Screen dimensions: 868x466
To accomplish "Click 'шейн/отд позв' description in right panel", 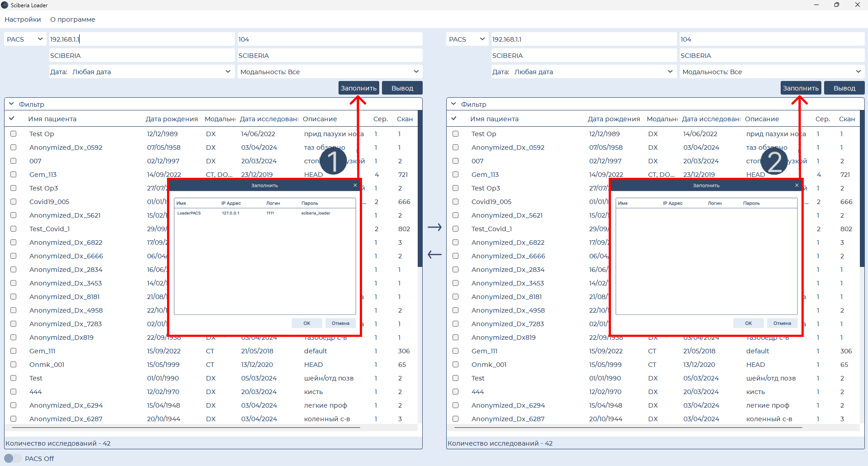I will point(771,378).
